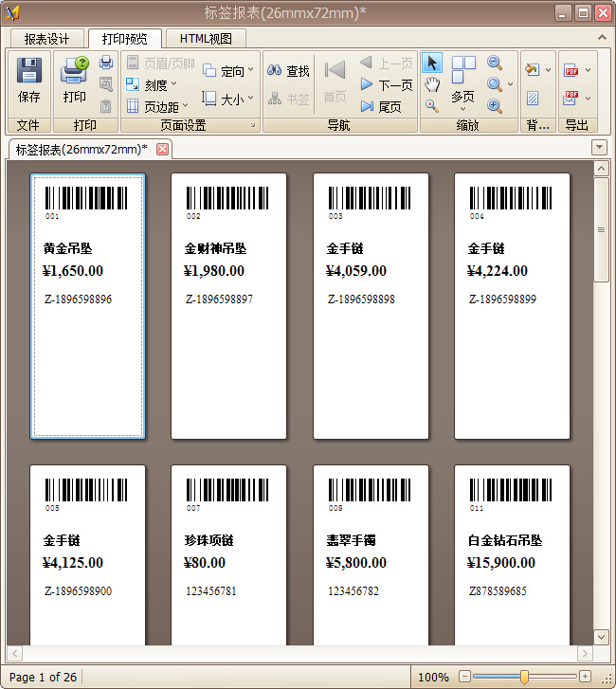
Task: Go to the Previous Page (上一页)
Action: [x=387, y=63]
